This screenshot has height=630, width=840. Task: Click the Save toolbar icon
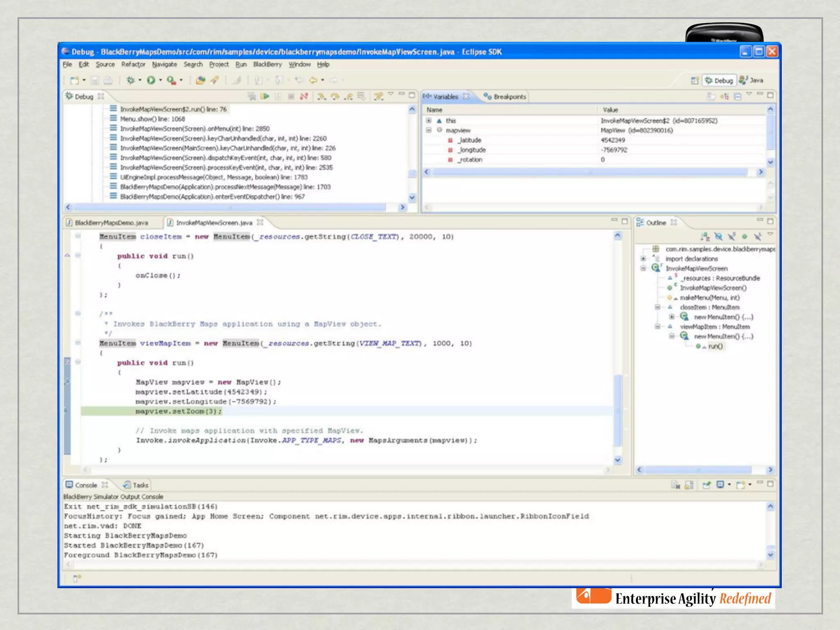tap(95, 80)
